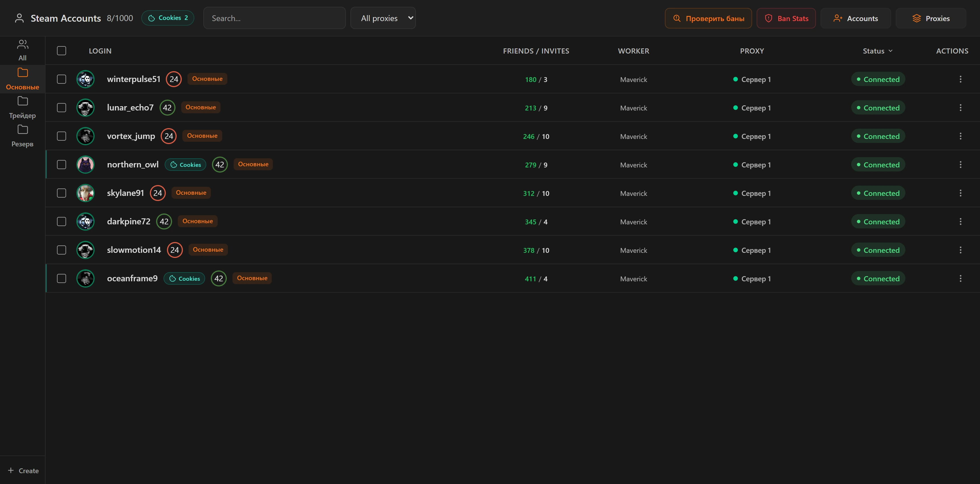The width and height of the screenshot is (980, 484).
Task: Open actions menu for darkpine72
Action: (960, 222)
